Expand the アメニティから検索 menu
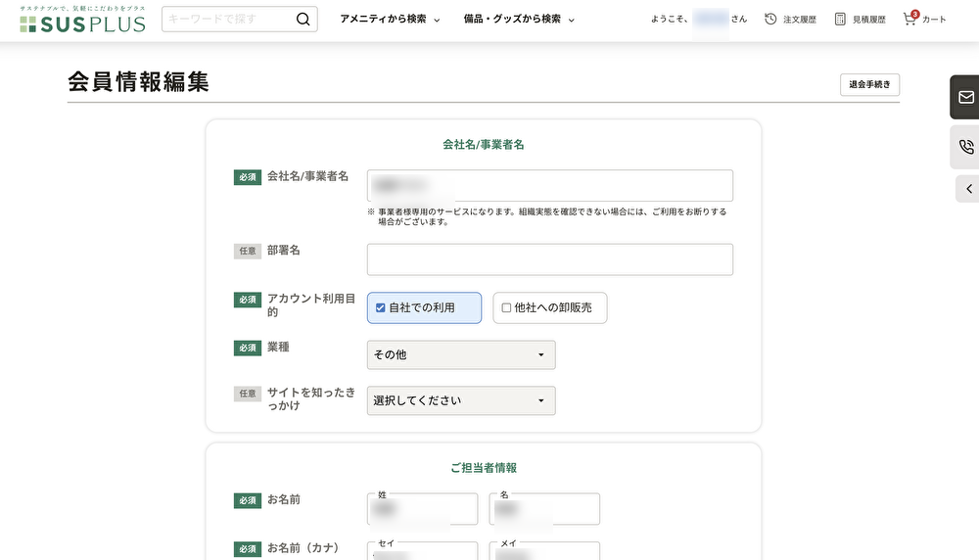 (x=390, y=20)
